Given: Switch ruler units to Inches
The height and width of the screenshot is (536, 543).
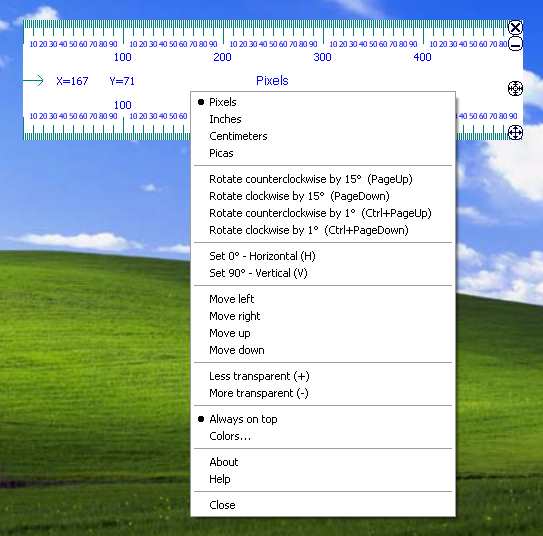Looking at the screenshot, I should 323,119.
